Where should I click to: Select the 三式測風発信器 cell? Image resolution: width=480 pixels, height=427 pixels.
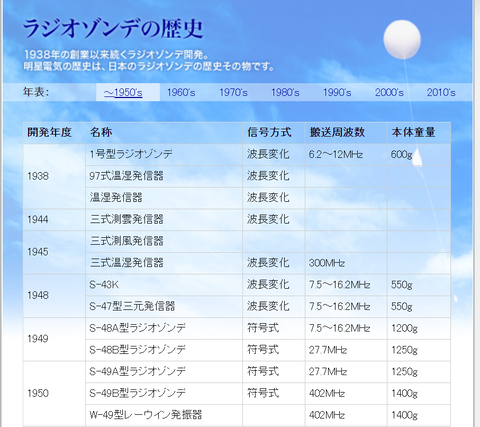(164, 241)
